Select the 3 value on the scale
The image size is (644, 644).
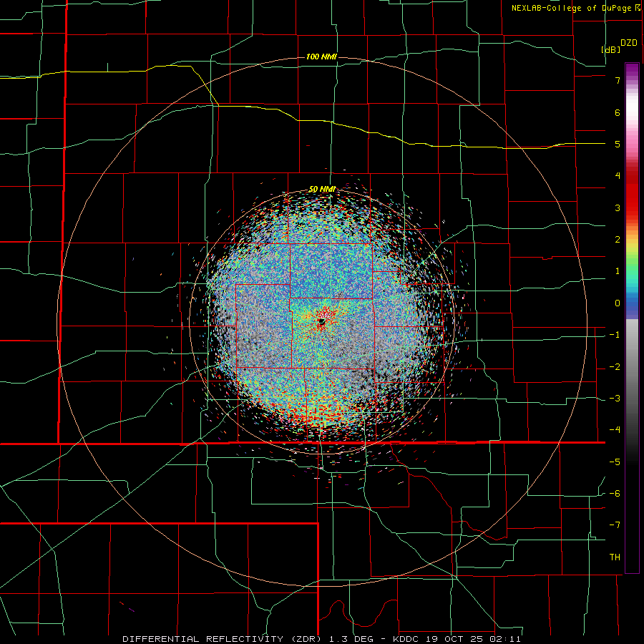[618, 208]
